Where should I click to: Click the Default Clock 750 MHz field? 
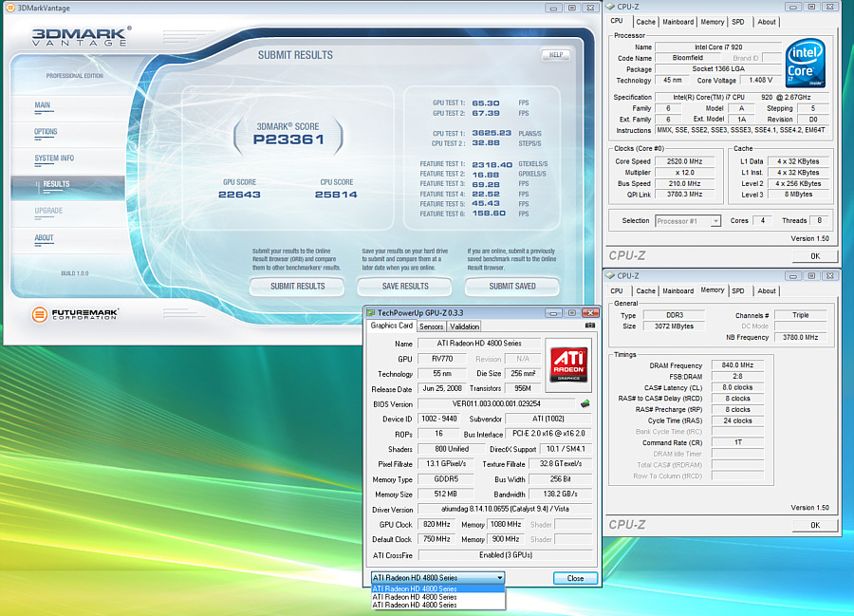click(x=436, y=539)
